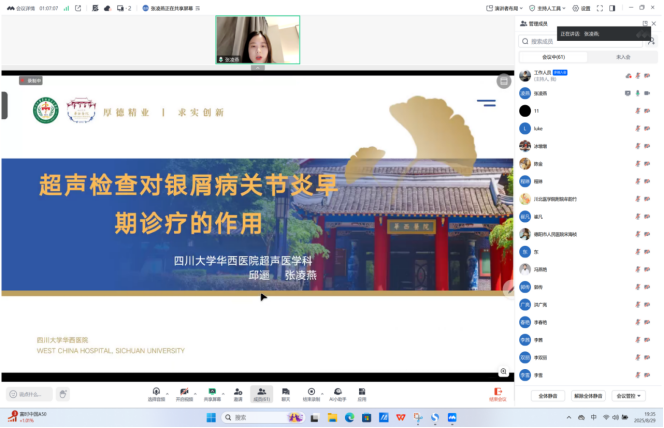Click the 邀请 invite icon
Image resolution: width=664 pixels, height=428 pixels.
point(237,391)
